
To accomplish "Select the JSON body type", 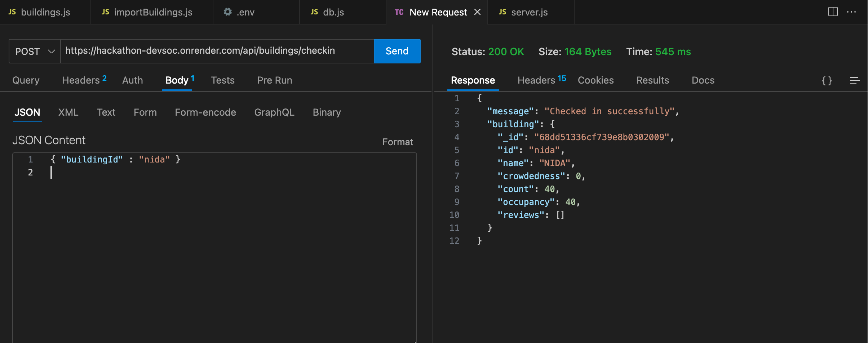I will click(x=27, y=112).
